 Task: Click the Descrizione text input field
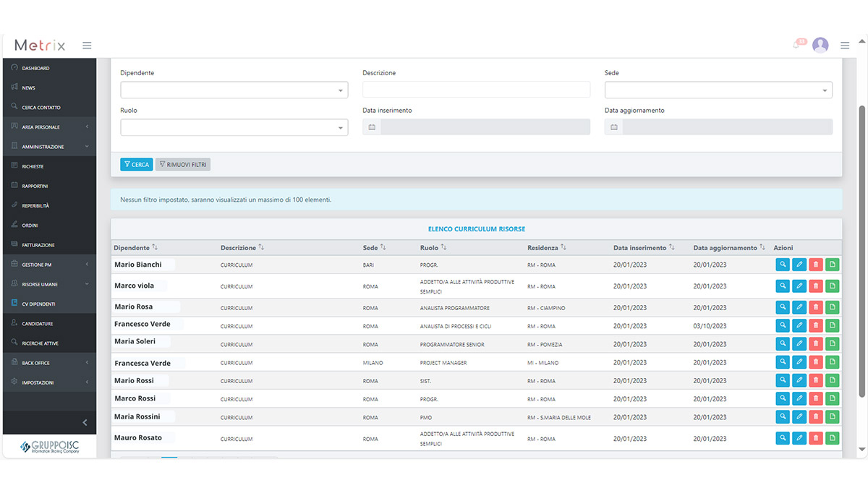pos(477,90)
